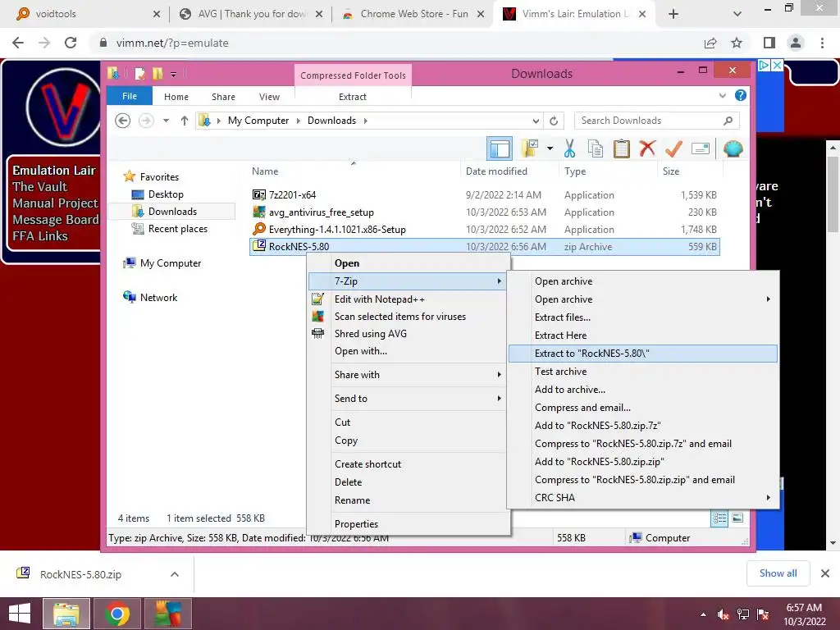Image resolution: width=840 pixels, height=630 pixels.
Task: Select the 7z2201-x64 file row
Action: (484, 195)
